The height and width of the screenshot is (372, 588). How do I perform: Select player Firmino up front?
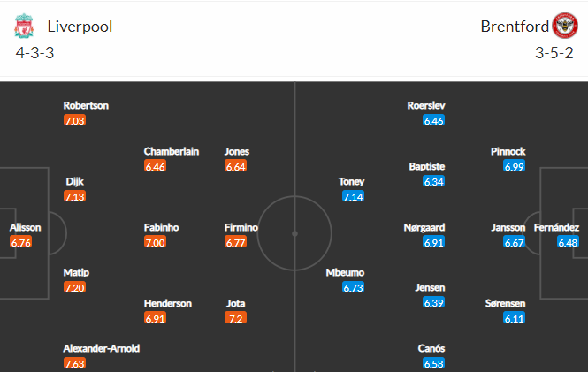tap(241, 227)
